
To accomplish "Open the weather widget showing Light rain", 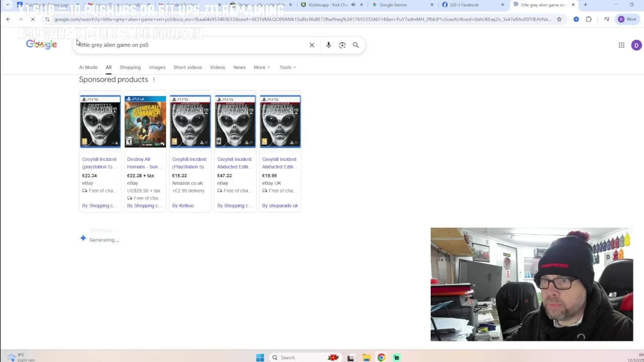I will 20,357.
